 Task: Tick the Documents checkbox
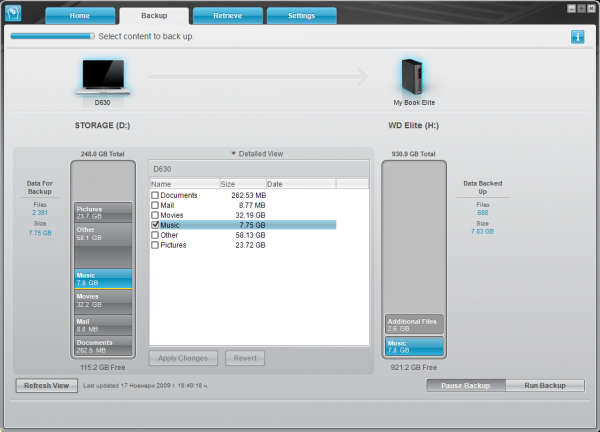tap(155, 195)
